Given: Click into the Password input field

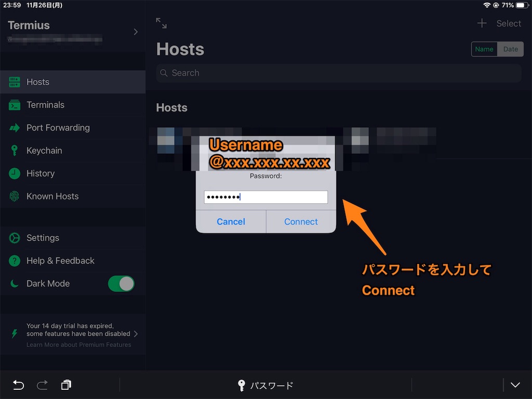Looking at the screenshot, I should [265, 197].
